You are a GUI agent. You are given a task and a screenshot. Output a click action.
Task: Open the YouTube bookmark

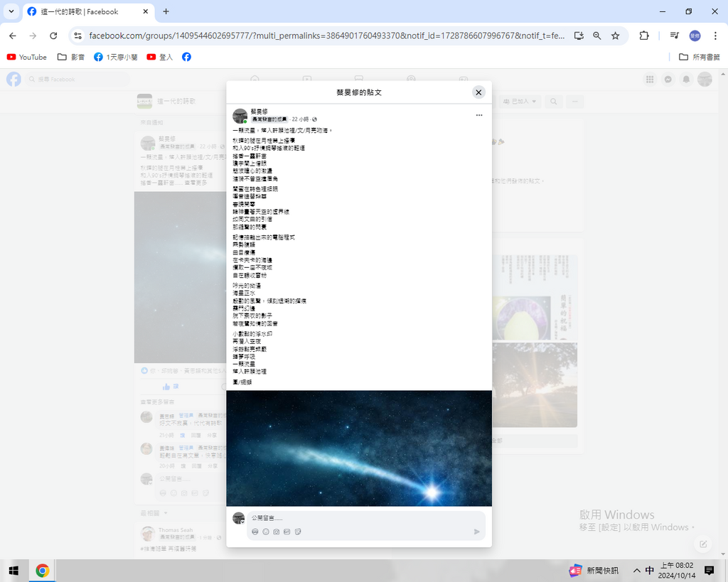tap(27, 57)
